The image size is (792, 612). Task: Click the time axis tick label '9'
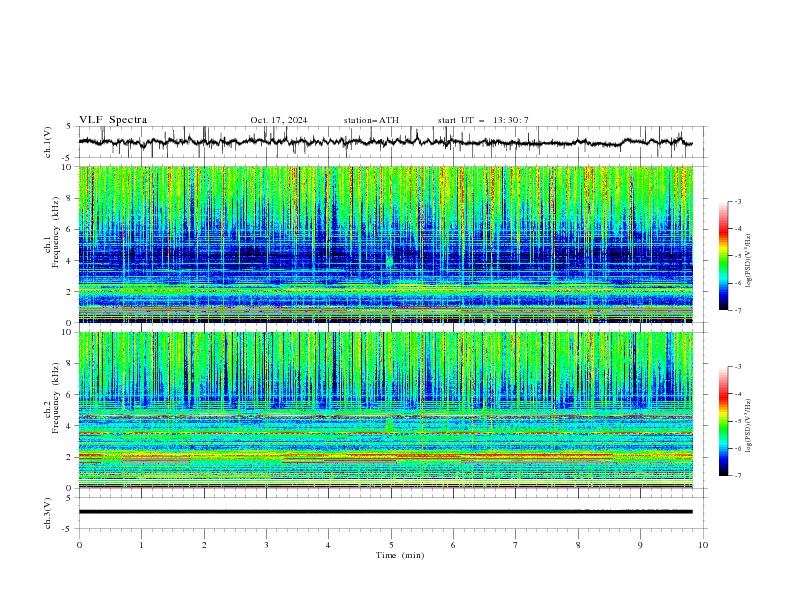640,545
